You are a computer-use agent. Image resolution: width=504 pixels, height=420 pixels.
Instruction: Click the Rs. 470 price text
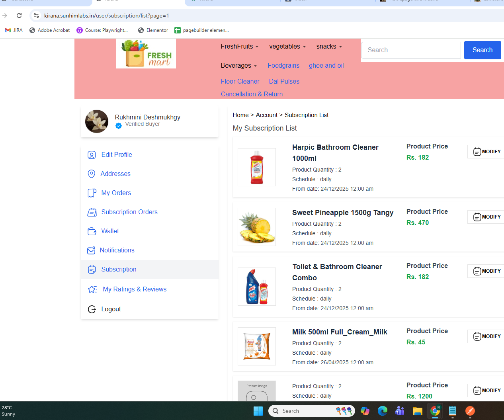(418, 223)
